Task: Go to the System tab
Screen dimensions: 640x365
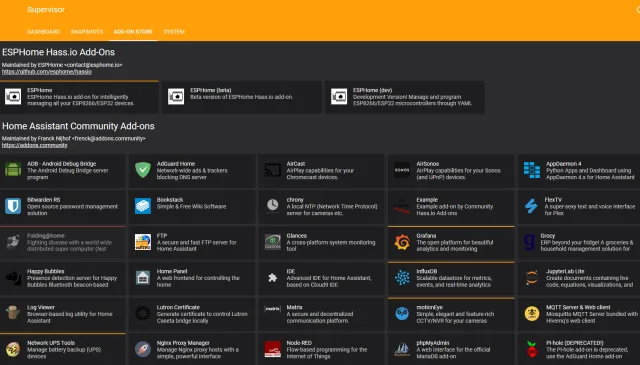Action: 174,32
